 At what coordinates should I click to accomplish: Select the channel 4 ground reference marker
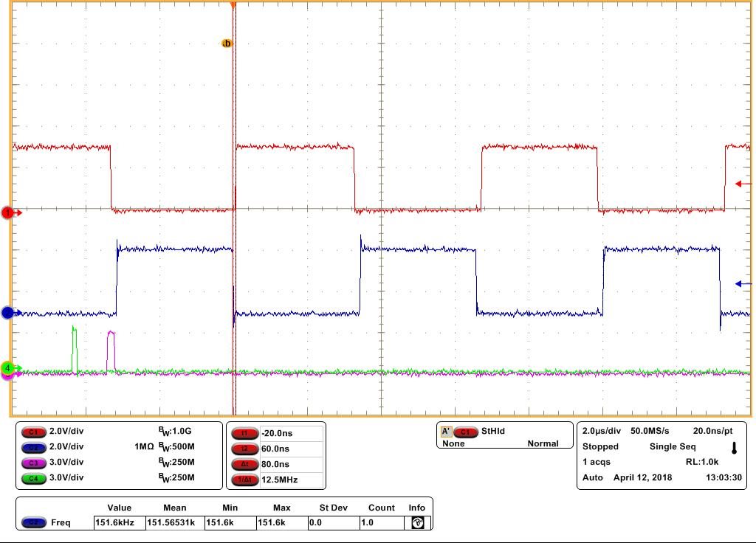click(x=7, y=368)
